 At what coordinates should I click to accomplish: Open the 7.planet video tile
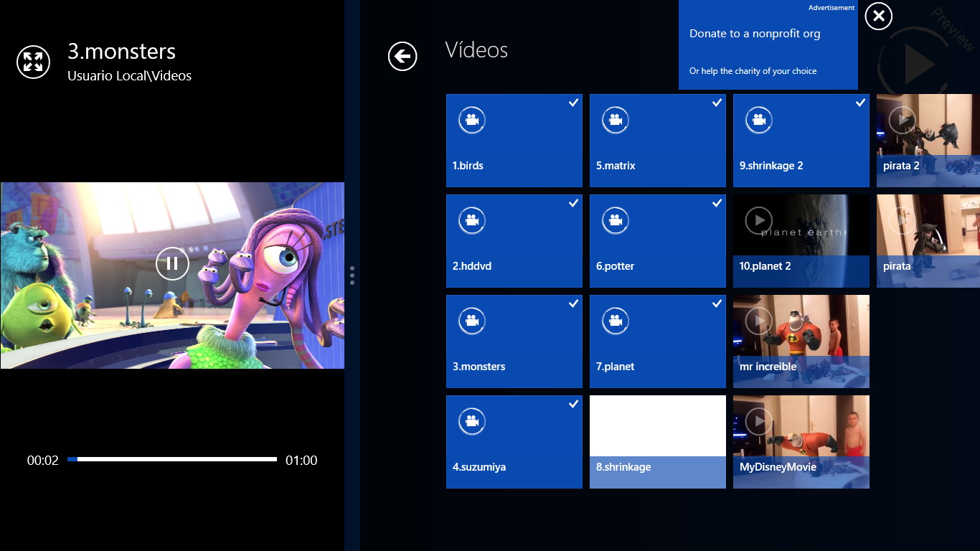(x=657, y=341)
